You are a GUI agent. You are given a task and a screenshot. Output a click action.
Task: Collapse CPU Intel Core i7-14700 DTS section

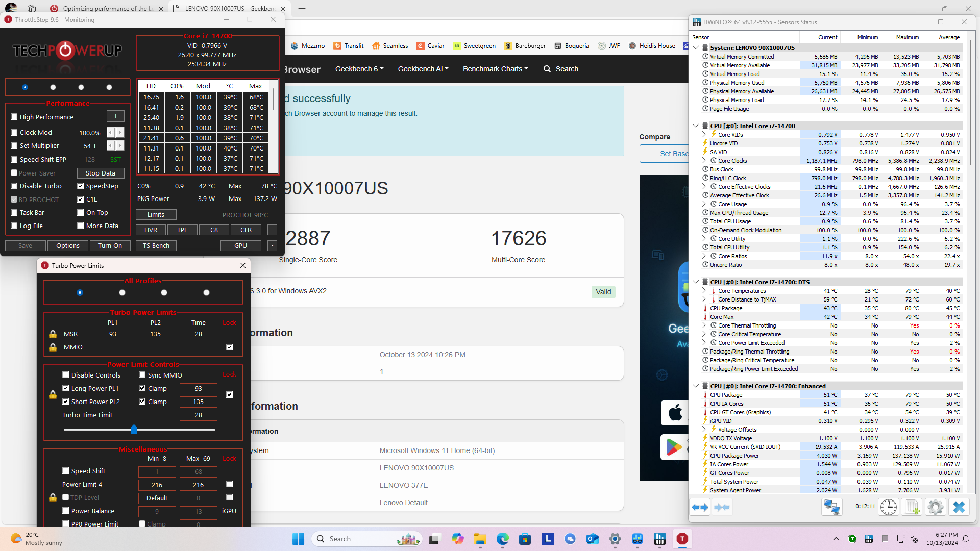click(696, 282)
